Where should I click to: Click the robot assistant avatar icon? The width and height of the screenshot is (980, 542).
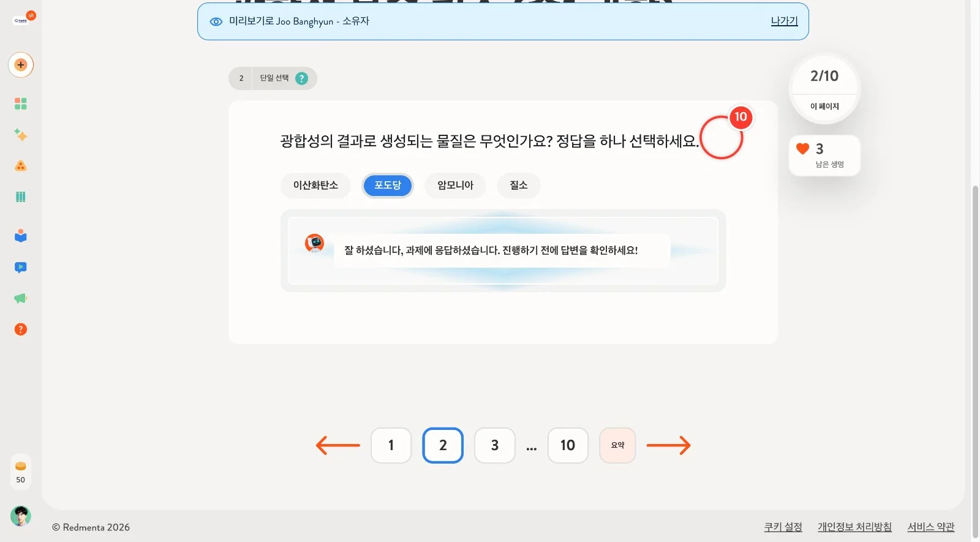(x=315, y=243)
